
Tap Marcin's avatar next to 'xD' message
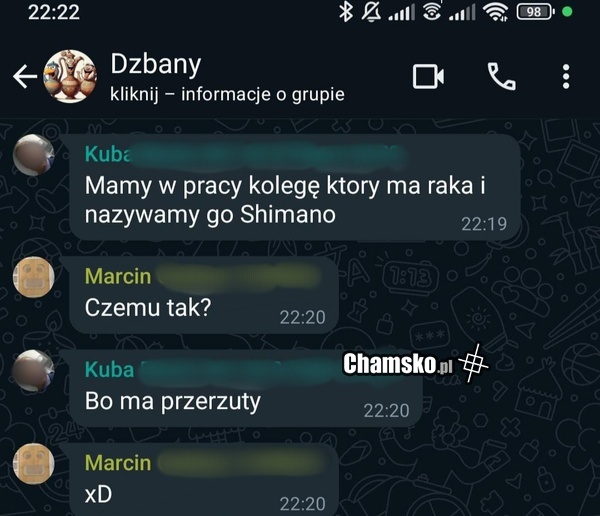pyautogui.click(x=34, y=464)
